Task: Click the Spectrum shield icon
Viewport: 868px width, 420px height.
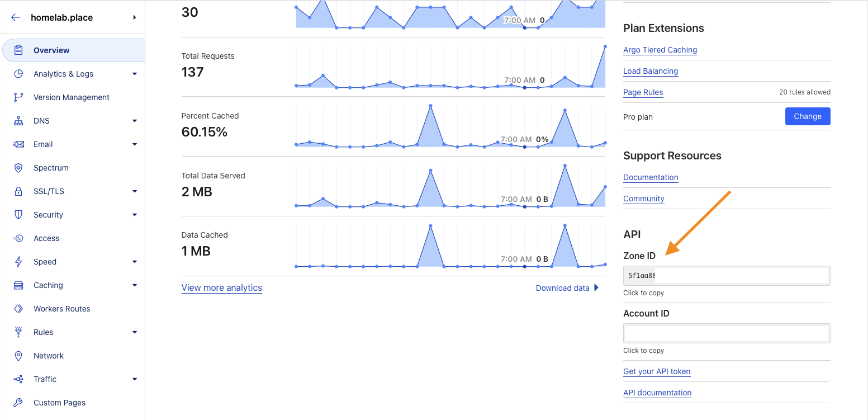Action: click(18, 168)
